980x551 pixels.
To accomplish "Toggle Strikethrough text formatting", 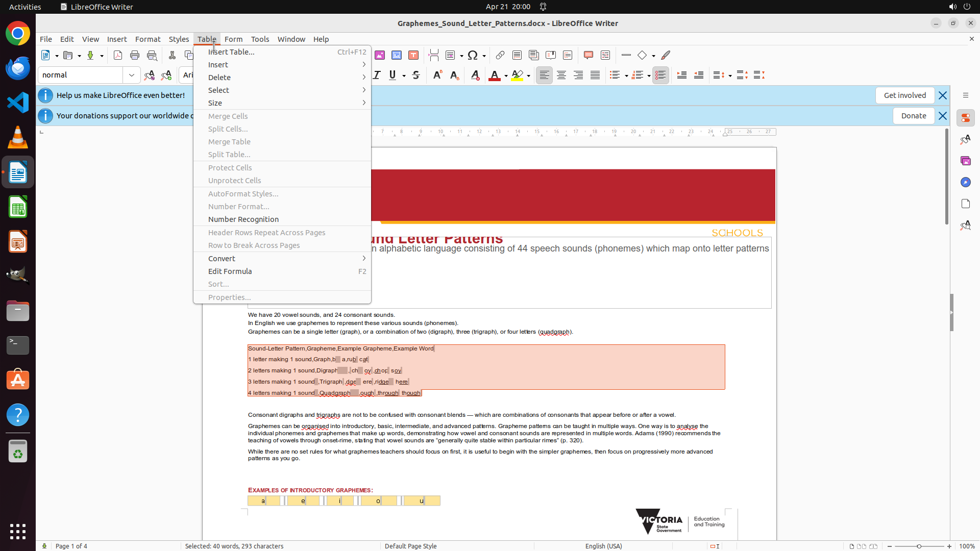I will tap(416, 75).
